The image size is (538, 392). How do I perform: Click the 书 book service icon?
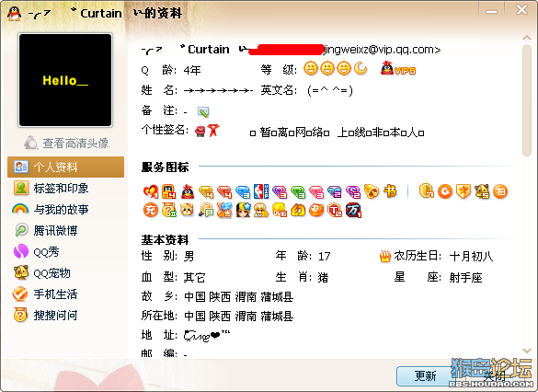390,190
